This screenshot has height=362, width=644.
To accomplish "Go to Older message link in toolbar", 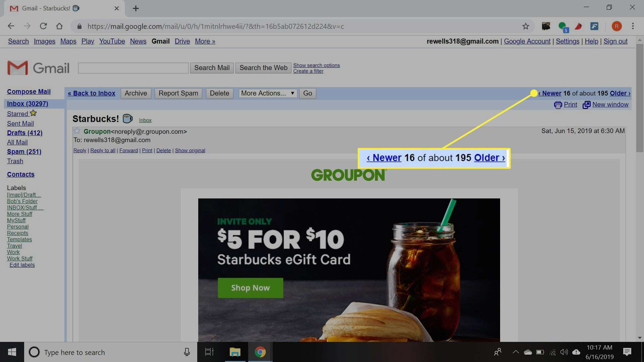I will (620, 93).
